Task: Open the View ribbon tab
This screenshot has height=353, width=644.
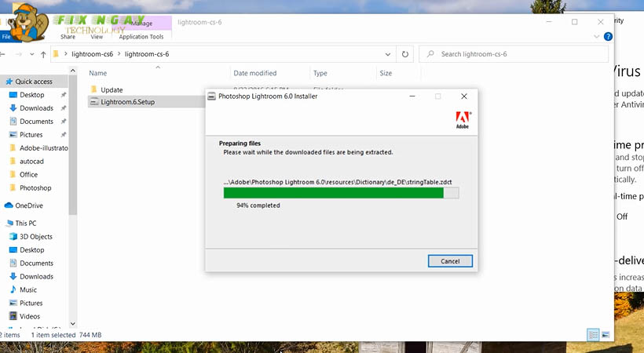Action: coord(97,36)
